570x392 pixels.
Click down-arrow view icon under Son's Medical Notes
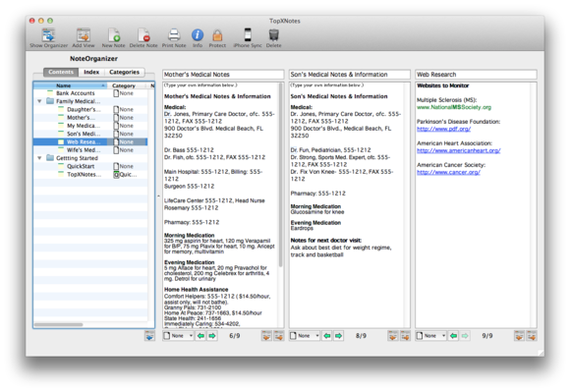coord(393,336)
